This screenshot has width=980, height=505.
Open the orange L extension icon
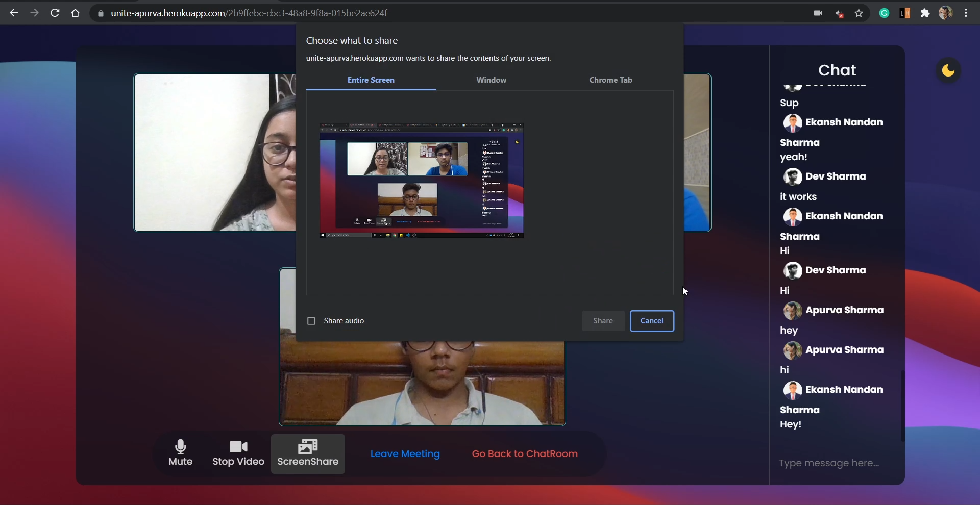pos(905,13)
